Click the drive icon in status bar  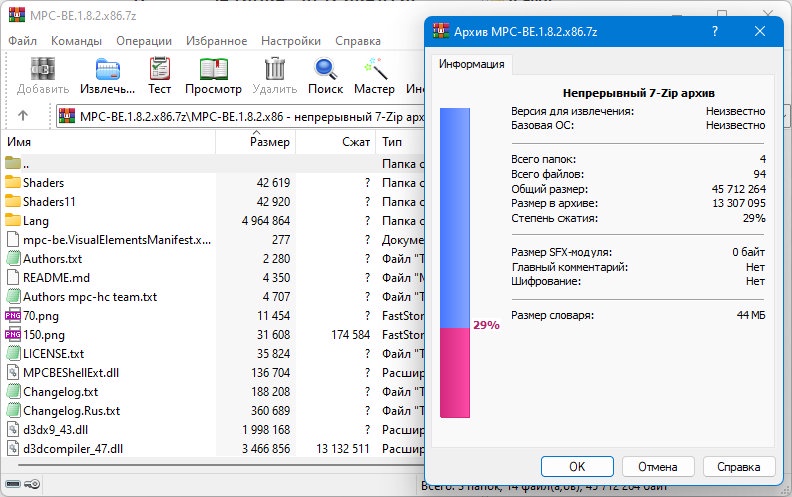[13, 484]
